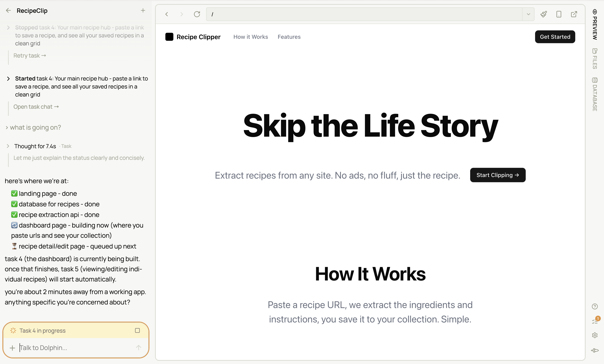Expand the Started task 4 entry
The height and width of the screenshot is (364, 604).
coord(8,79)
